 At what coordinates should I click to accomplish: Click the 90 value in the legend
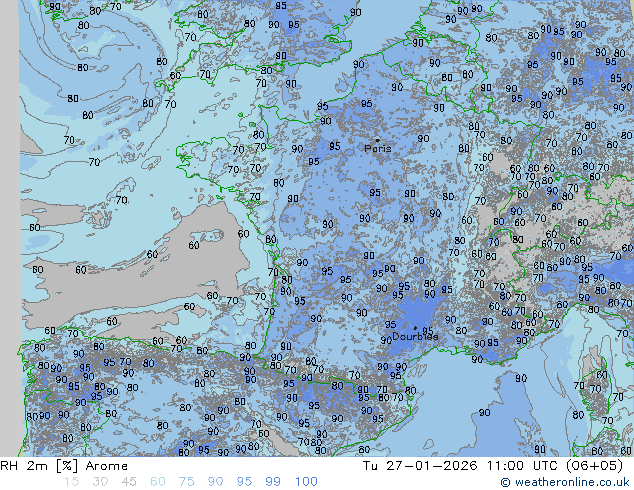tap(215, 482)
